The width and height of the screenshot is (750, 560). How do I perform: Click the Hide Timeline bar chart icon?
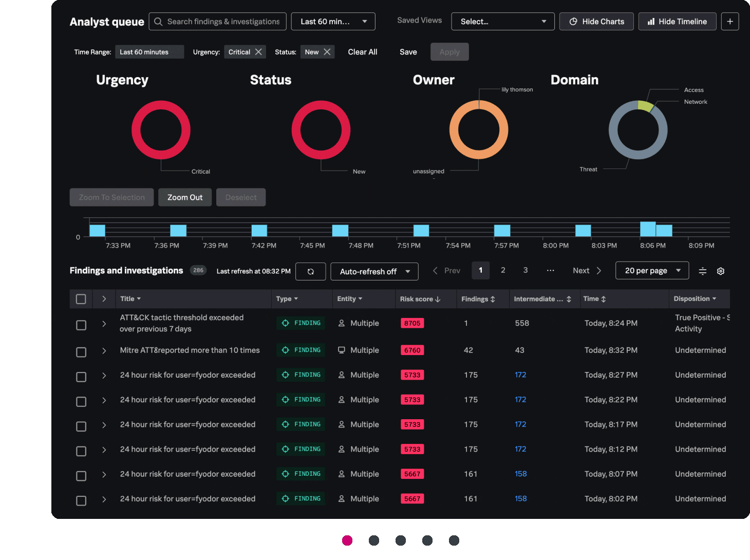click(x=650, y=21)
